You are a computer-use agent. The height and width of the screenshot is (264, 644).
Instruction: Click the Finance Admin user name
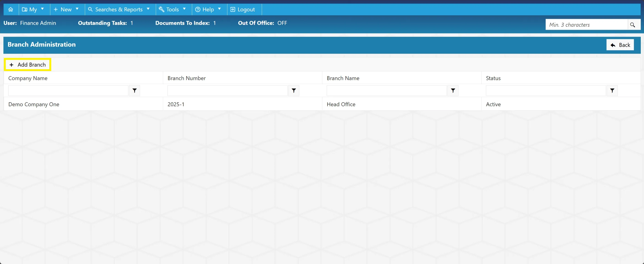pyautogui.click(x=38, y=23)
